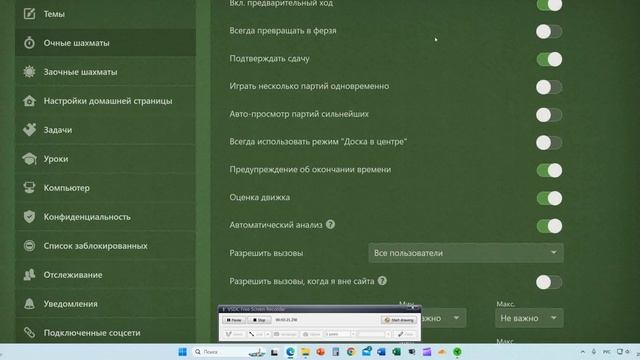Click the РУС language indicator in the tray
Viewport: 640px width, 360px height.
click(x=607, y=352)
